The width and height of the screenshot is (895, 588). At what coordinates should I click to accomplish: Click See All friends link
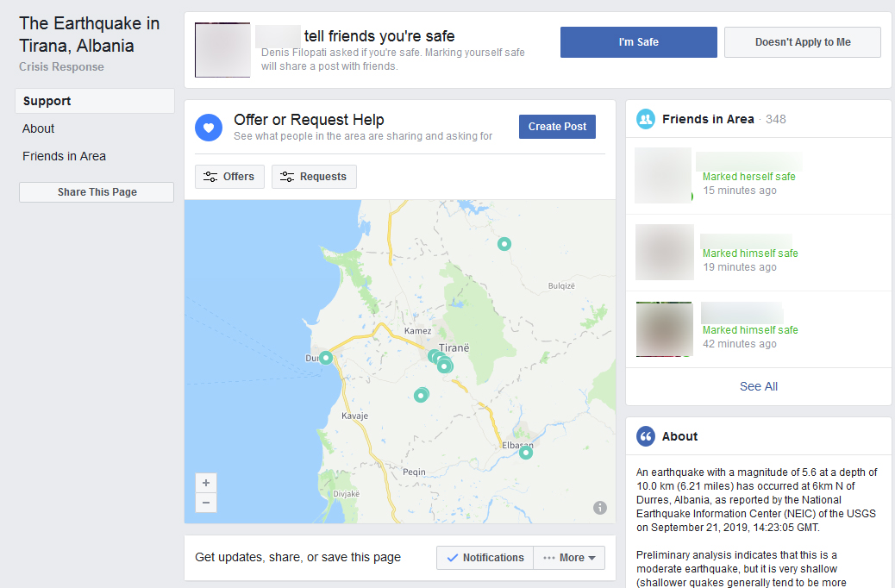(758, 386)
